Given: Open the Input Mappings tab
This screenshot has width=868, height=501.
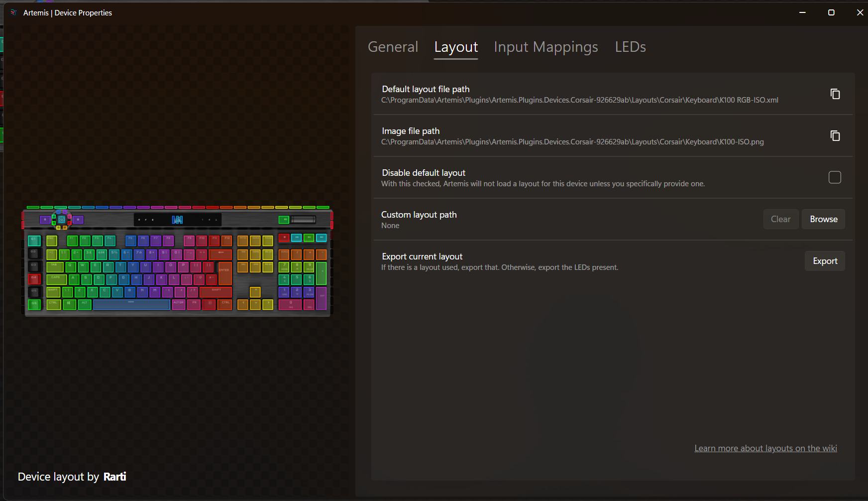Looking at the screenshot, I should point(545,47).
